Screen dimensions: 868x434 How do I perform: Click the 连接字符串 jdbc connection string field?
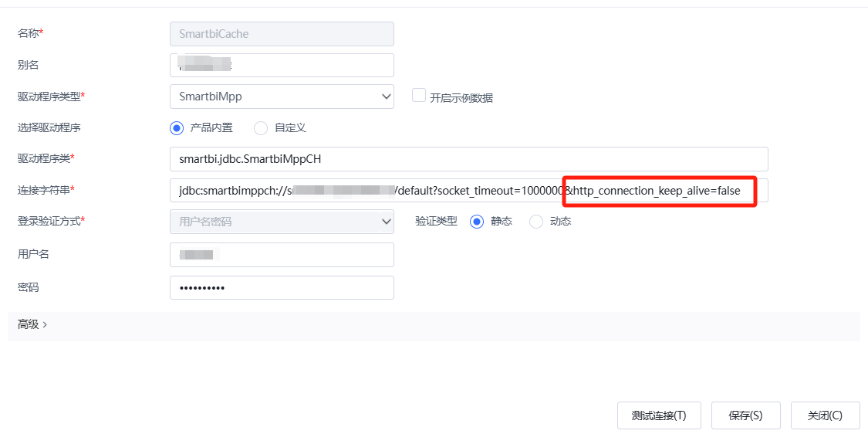point(469,190)
